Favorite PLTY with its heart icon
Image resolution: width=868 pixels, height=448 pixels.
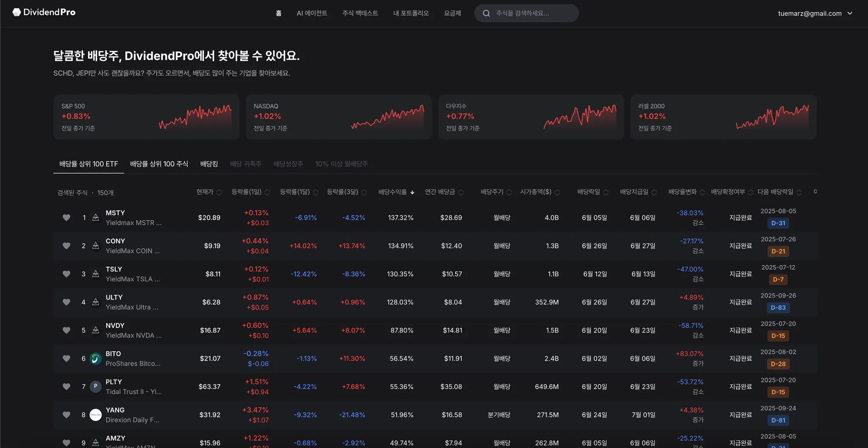click(67, 387)
